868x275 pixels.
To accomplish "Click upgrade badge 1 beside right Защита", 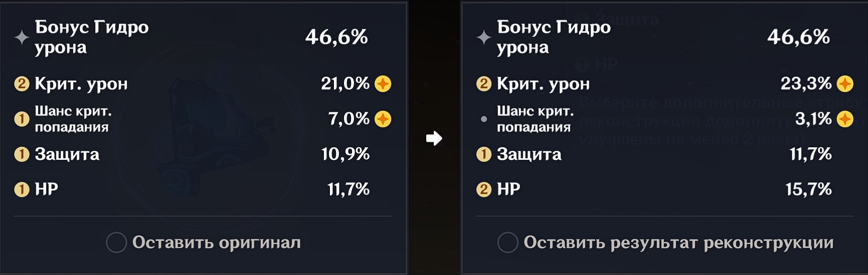I will point(483,154).
